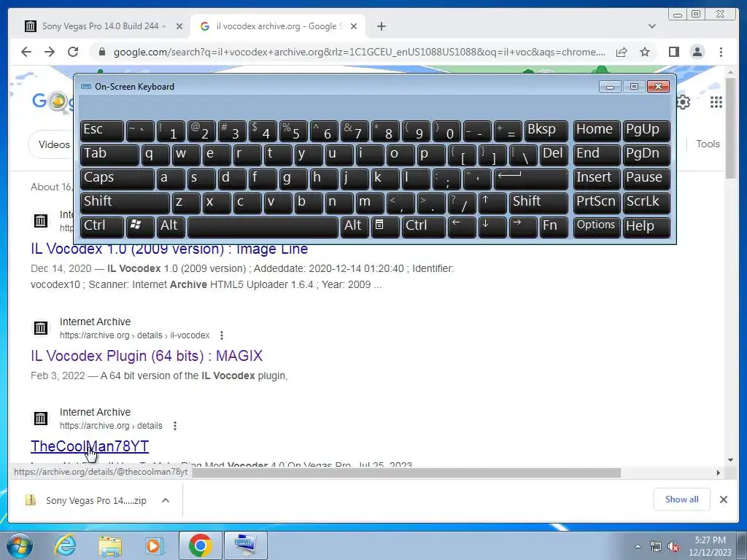Screen dimensions: 747x560
Task: Switch to Sony Vegas Pro 14.0 tab
Action: click(x=104, y=26)
